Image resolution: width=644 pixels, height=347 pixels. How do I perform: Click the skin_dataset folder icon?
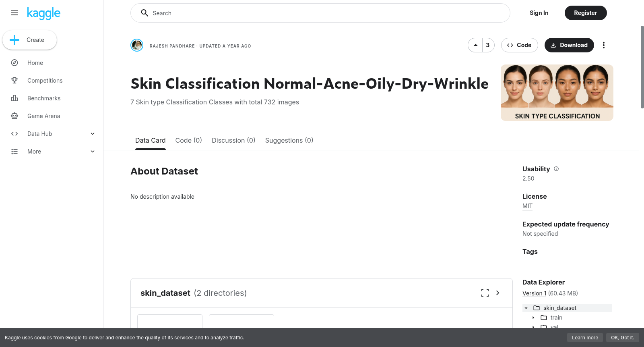[537, 308]
